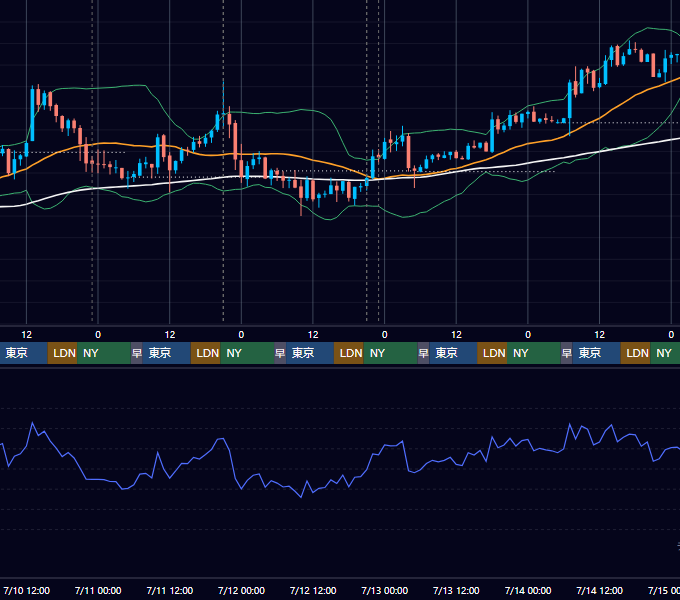Viewport: 680px width, 600px height.
Task: Click the 7/13 12:00 date label
Action: coord(456,590)
